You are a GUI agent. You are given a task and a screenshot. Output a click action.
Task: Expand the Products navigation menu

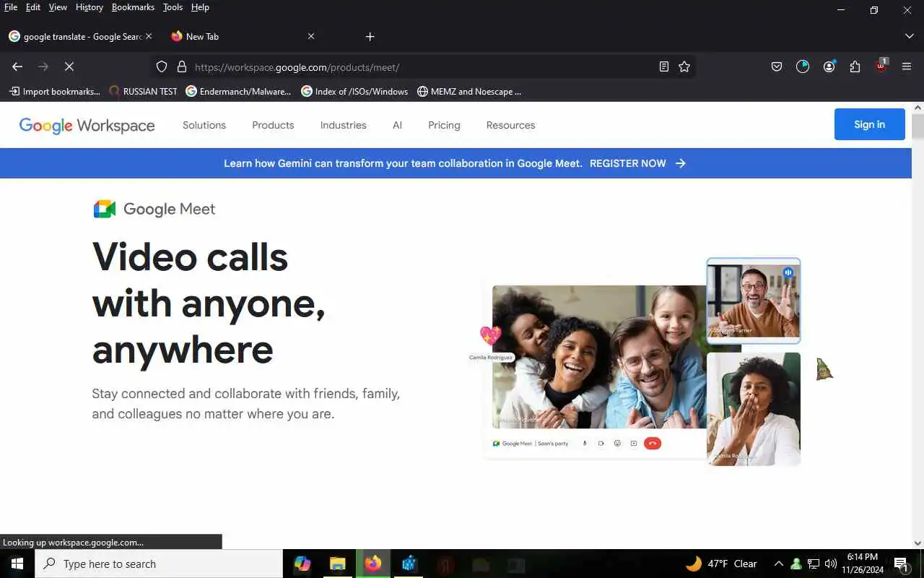[273, 125]
